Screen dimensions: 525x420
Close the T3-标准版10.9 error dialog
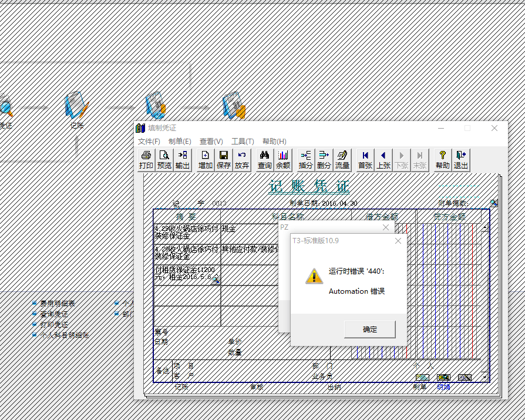(x=398, y=241)
